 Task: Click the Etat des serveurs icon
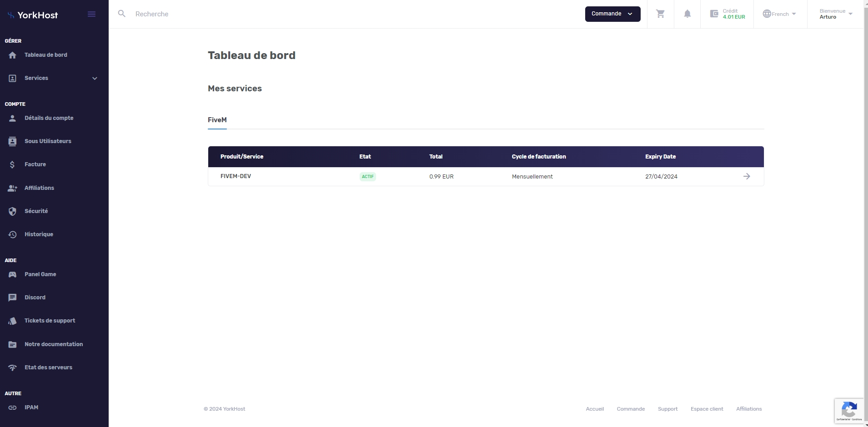click(13, 367)
